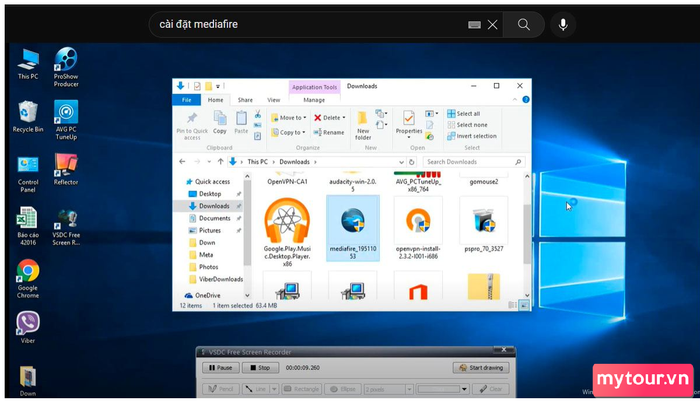This screenshot has width=700, height=405.
Task: Launch the Reflector desktop shortcut
Action: (66, 169)
